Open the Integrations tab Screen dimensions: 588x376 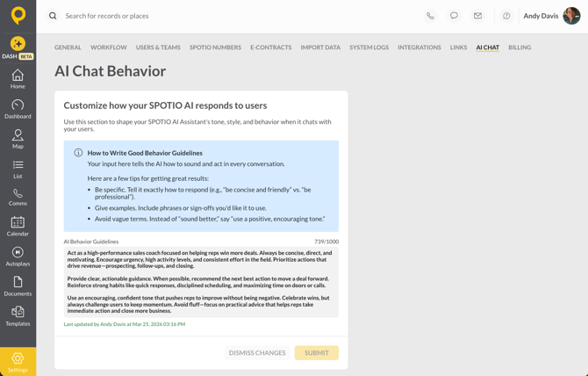point(419,47)
